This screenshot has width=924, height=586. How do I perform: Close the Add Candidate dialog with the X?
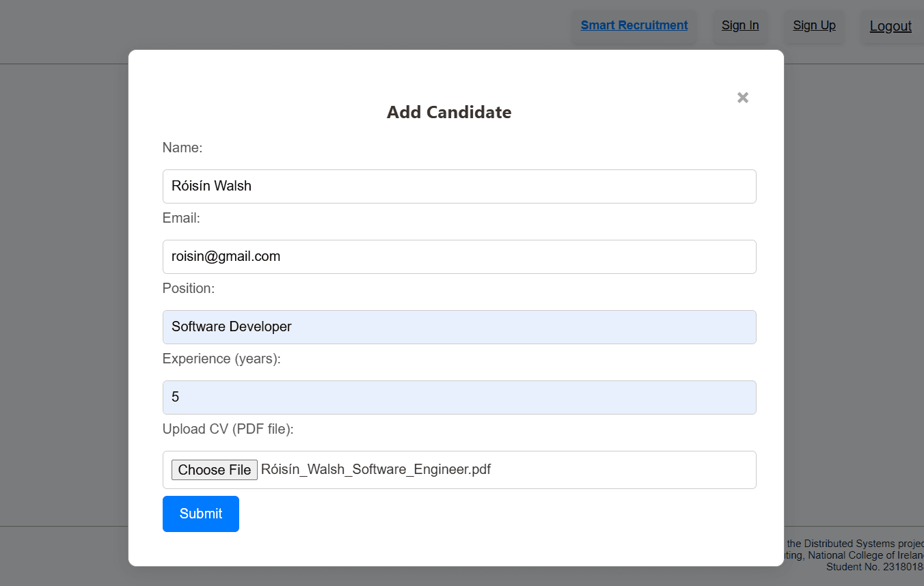click(x=743, y=98)
